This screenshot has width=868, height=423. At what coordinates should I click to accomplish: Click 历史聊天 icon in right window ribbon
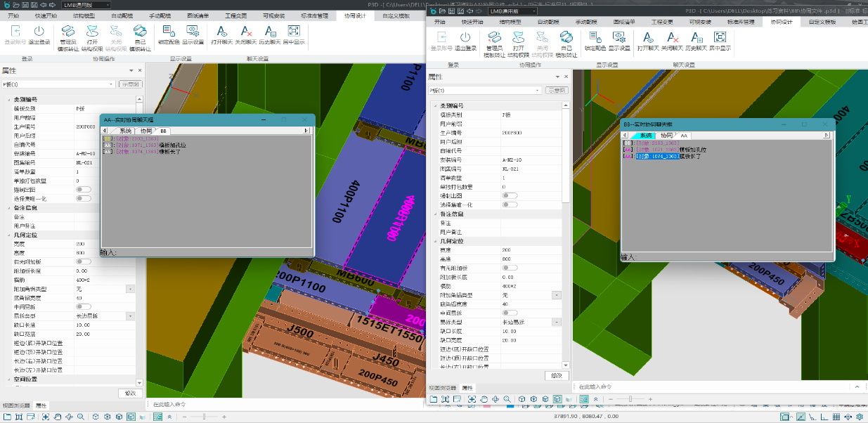coord(695,38)
